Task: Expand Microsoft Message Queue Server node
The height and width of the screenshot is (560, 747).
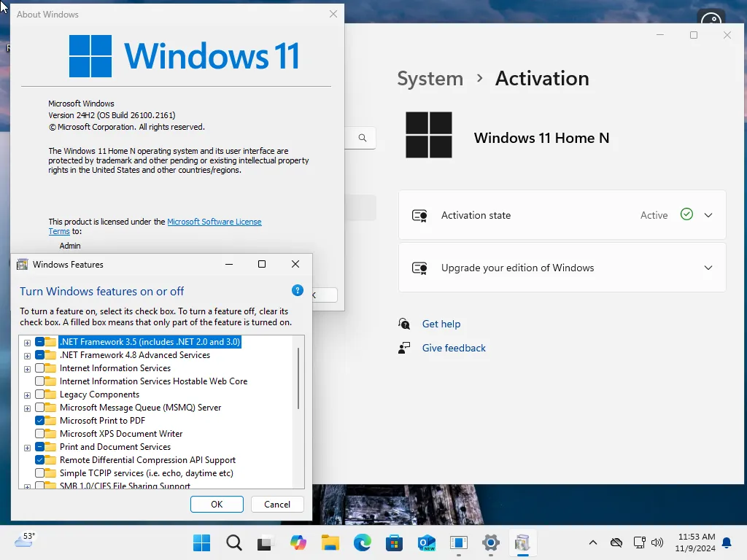Action: point(27,408)
